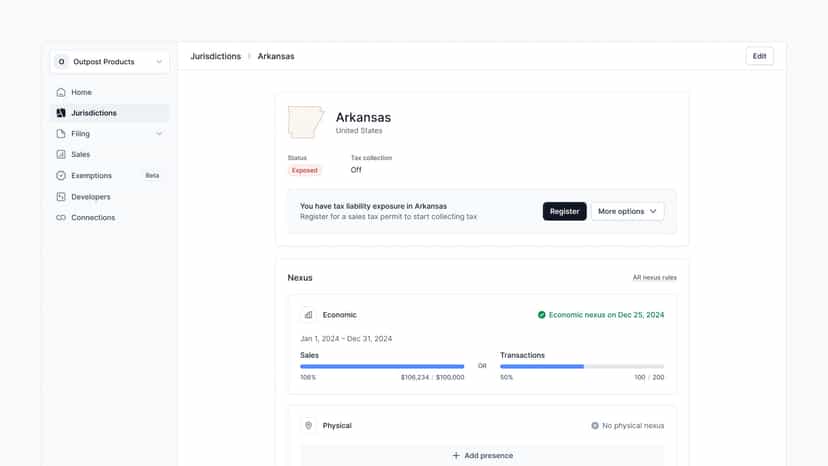The height and width of the screenshot is (466, 828).
Task: Click the Edit button at top right
Action: coord(759,56)
